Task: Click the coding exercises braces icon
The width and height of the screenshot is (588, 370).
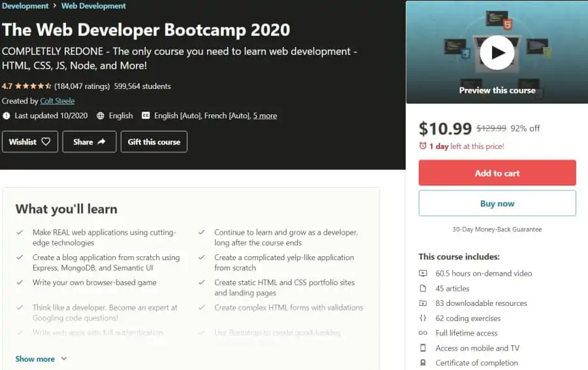Action: (423, 318)
